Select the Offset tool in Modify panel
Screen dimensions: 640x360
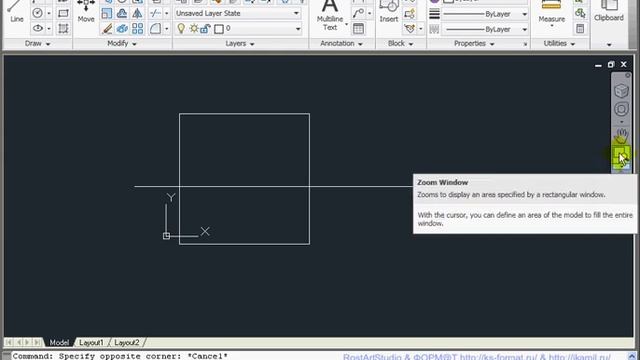122,13
